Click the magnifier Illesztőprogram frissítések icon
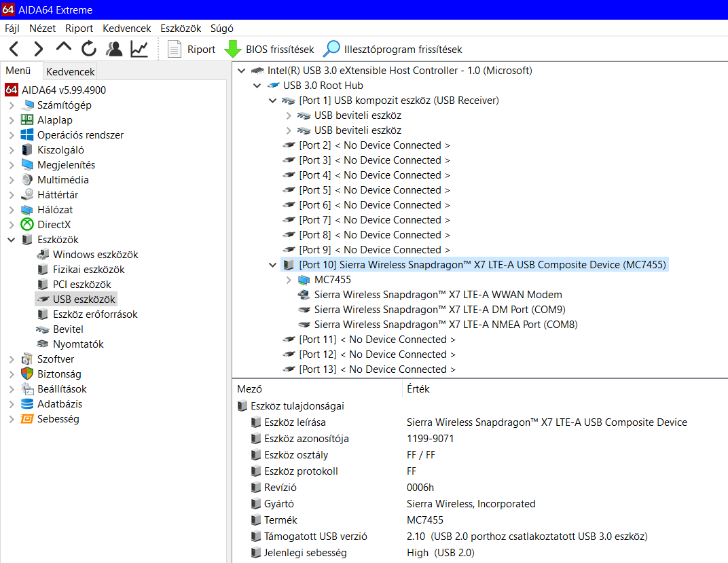This screenshot has width=728, height=563. (x=331, y=49)
